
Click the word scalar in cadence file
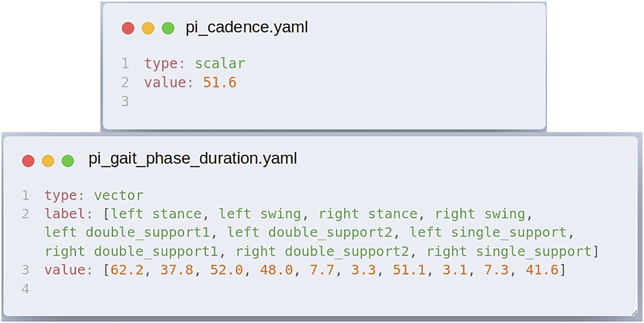coord(220,64)
